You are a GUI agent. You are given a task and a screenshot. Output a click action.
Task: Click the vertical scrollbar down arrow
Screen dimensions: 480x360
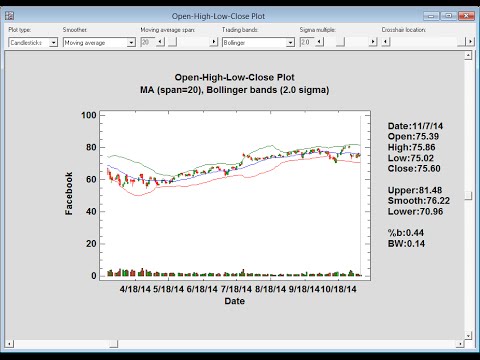(468, 335)
